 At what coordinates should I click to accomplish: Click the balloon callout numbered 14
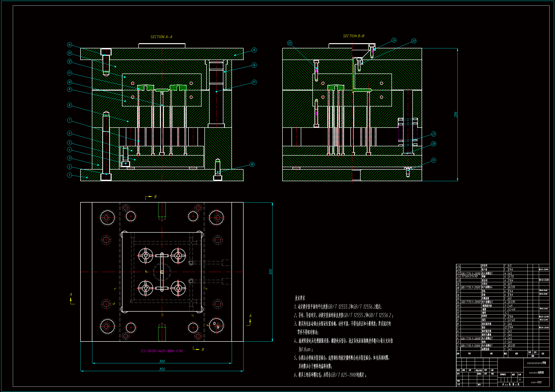pos(70,45)
